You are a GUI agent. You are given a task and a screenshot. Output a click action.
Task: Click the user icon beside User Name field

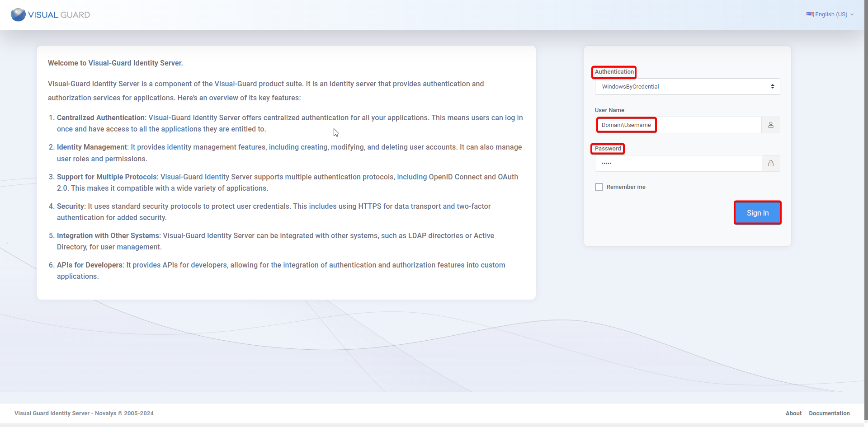pyautogui.click(x=771, y=125)
